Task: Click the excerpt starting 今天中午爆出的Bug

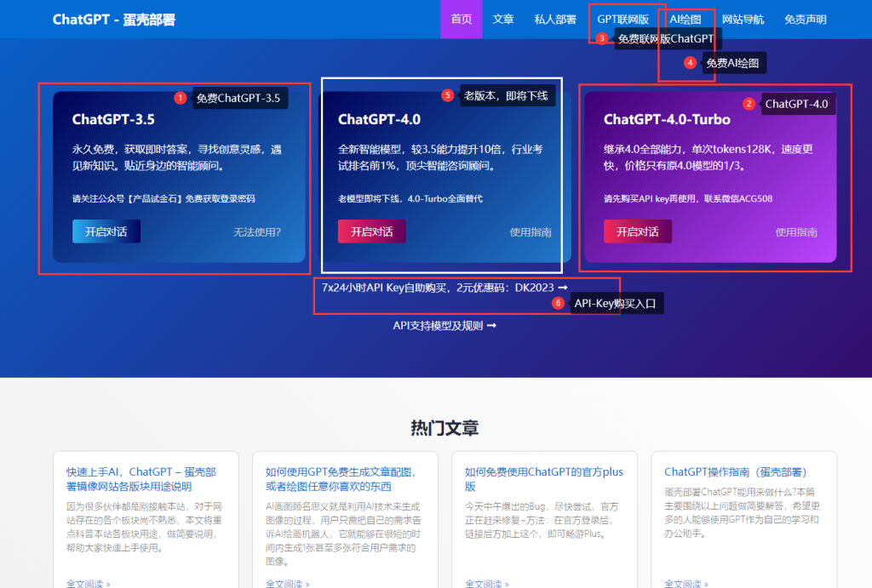Action: [542, 520]
